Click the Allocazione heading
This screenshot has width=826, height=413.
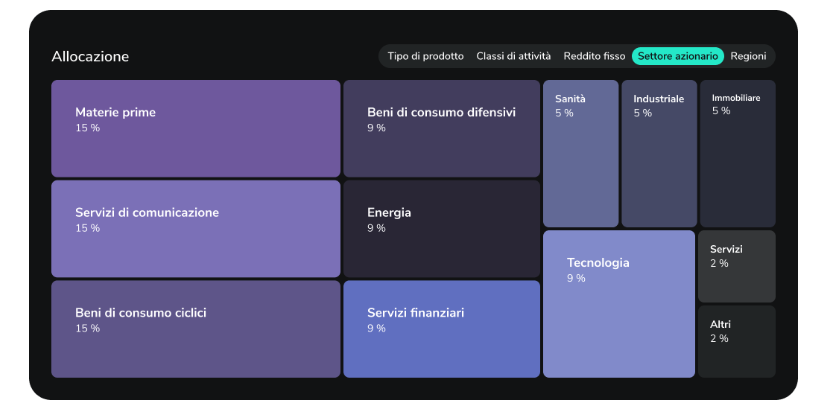[x=90, y=57]
